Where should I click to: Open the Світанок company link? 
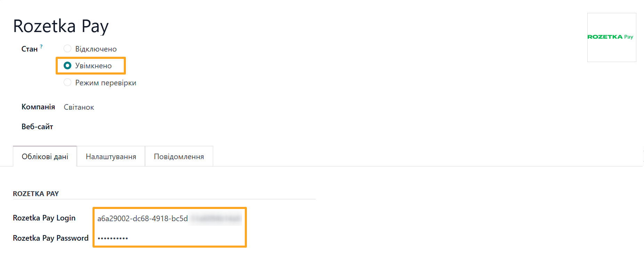click(79, 107)
